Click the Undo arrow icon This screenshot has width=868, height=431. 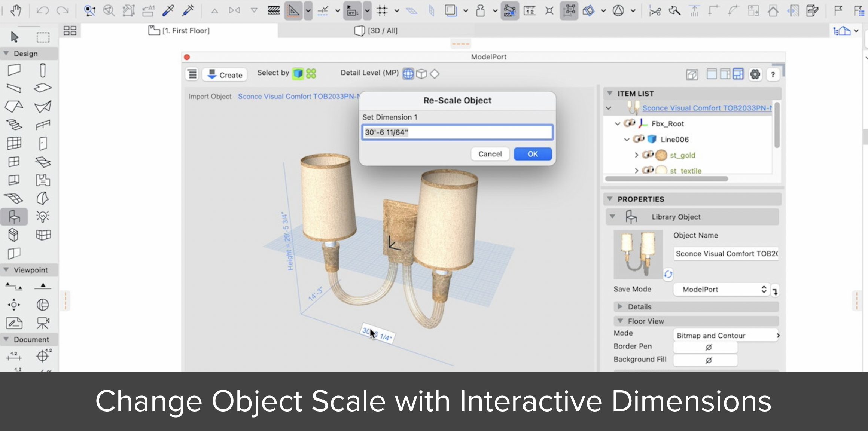(43, 10)
